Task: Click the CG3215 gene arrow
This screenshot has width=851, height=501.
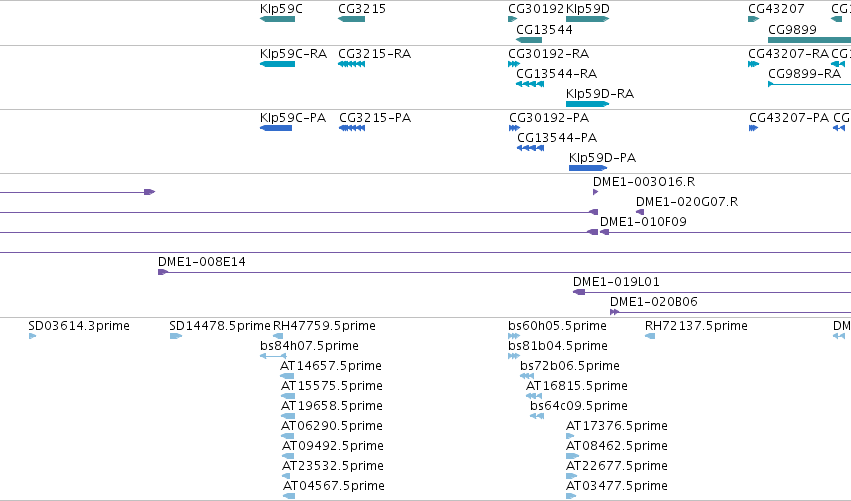Action: click(x=351, y=19)
